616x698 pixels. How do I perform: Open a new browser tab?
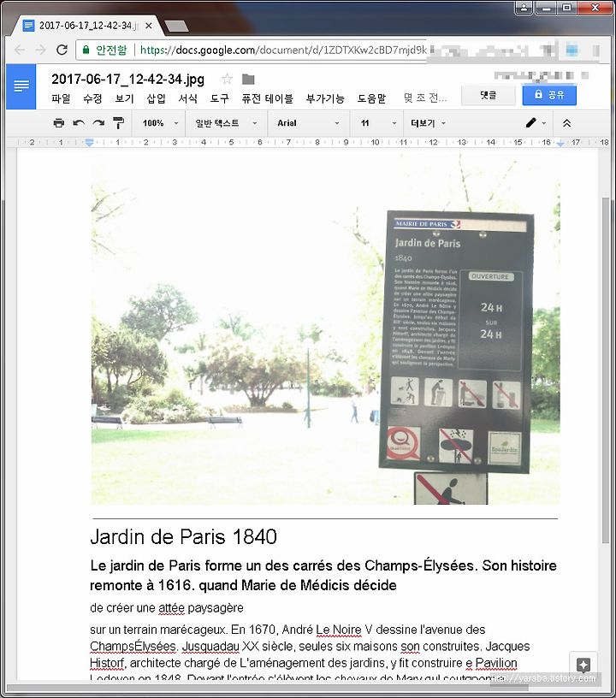pos(177,27)
